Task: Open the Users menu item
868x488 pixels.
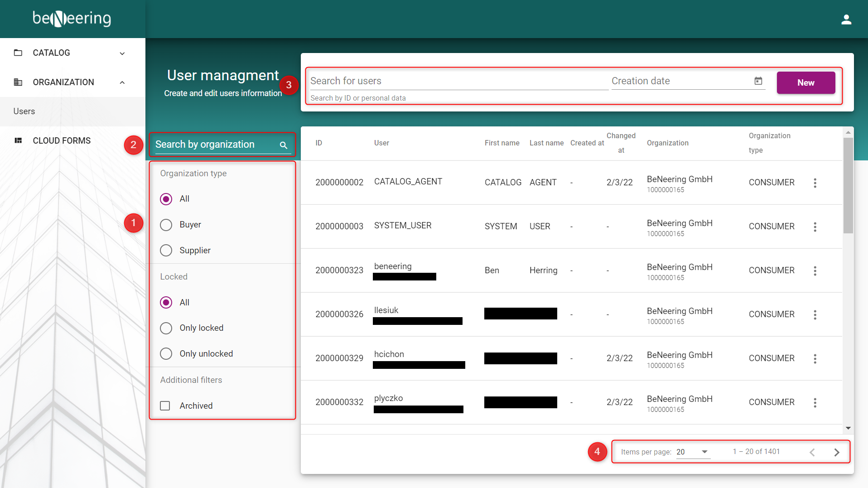Action: pos(24,111)
